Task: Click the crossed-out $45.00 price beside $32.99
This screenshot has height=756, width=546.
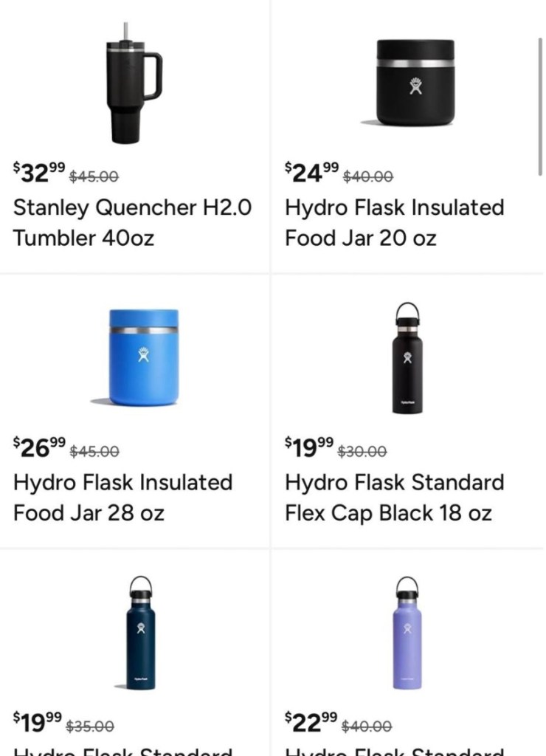Action: [94, 176]
